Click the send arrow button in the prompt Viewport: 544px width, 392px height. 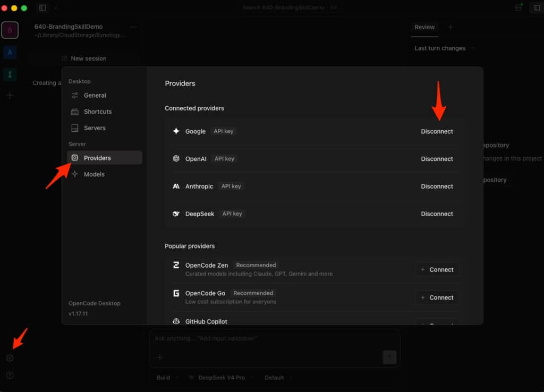389,357
